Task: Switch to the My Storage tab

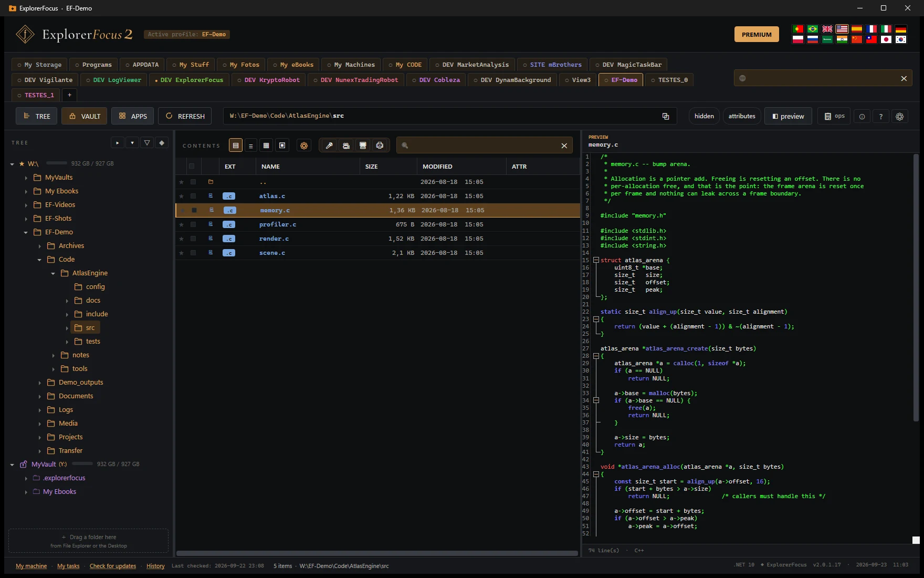Action: [x=39, y=65]
